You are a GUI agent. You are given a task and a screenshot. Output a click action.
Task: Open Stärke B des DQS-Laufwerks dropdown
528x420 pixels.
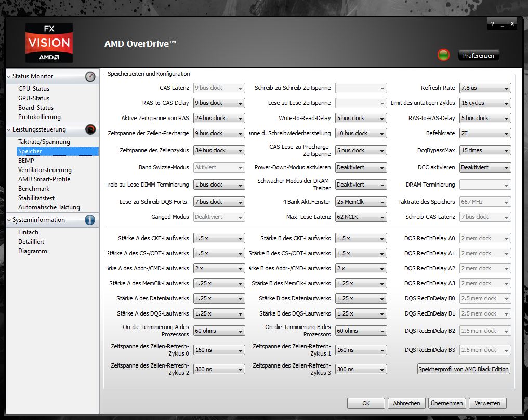361,314
